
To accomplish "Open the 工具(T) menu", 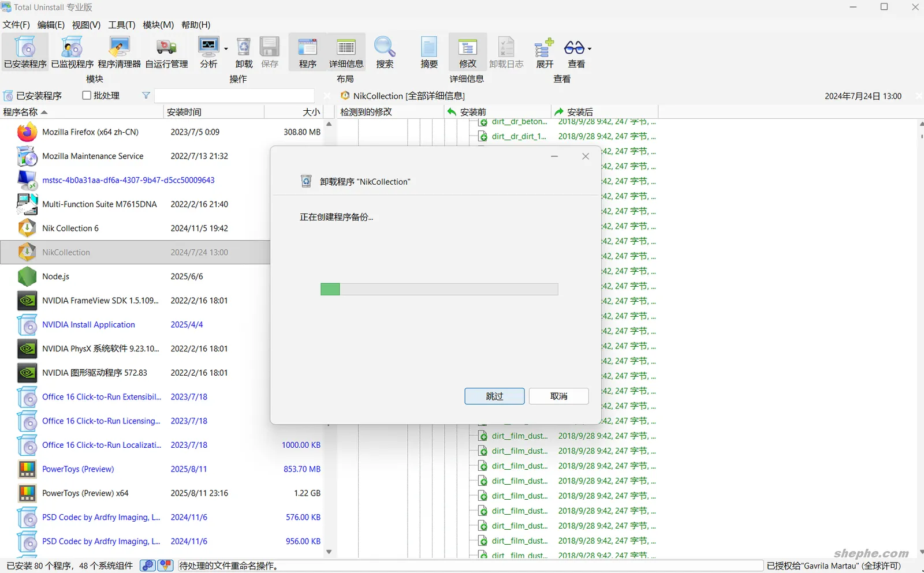I will tap(121, 25).
